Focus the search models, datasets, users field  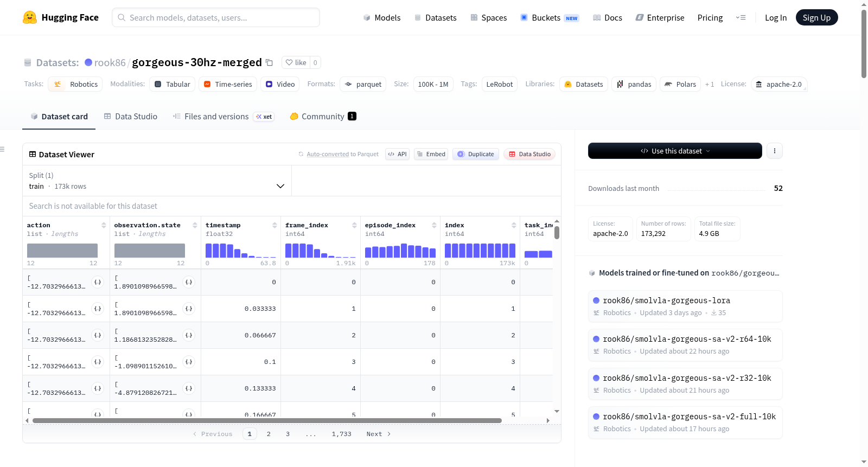point(216,17)
